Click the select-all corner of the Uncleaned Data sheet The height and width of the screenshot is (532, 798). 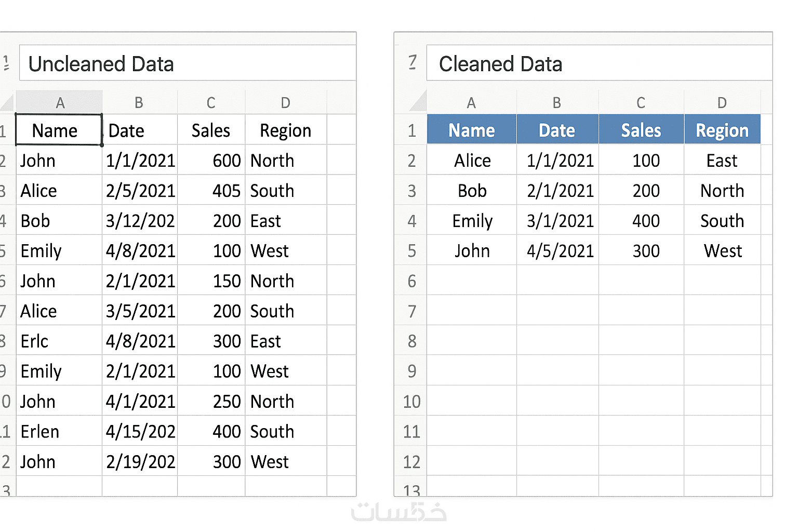pyautogui.click(x=7, y=102)
